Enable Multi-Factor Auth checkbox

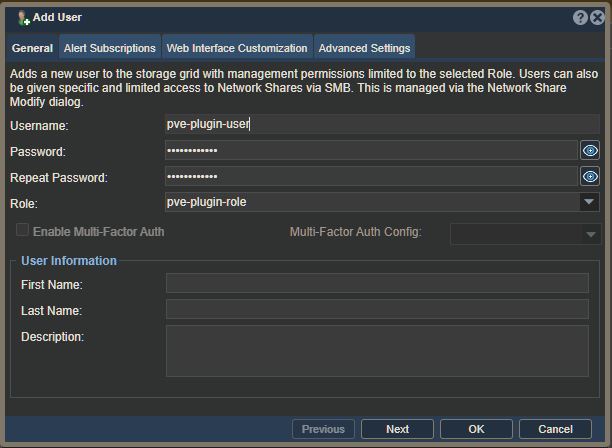tap(22, 230)
